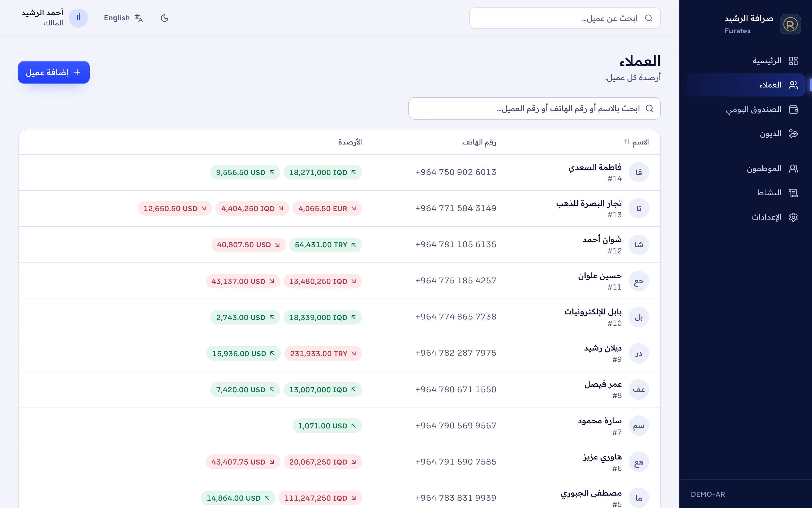Select the شوان أحمد avatar circle
Screen dimensions: 812x508
point(639,245)
